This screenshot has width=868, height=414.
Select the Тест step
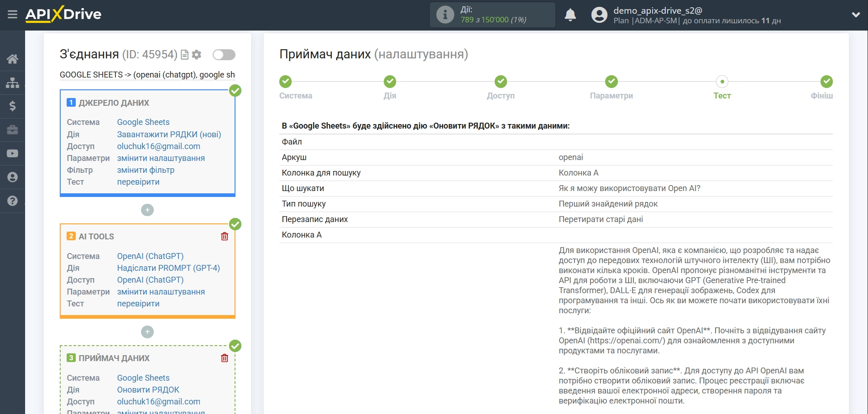tap(722, 82)
